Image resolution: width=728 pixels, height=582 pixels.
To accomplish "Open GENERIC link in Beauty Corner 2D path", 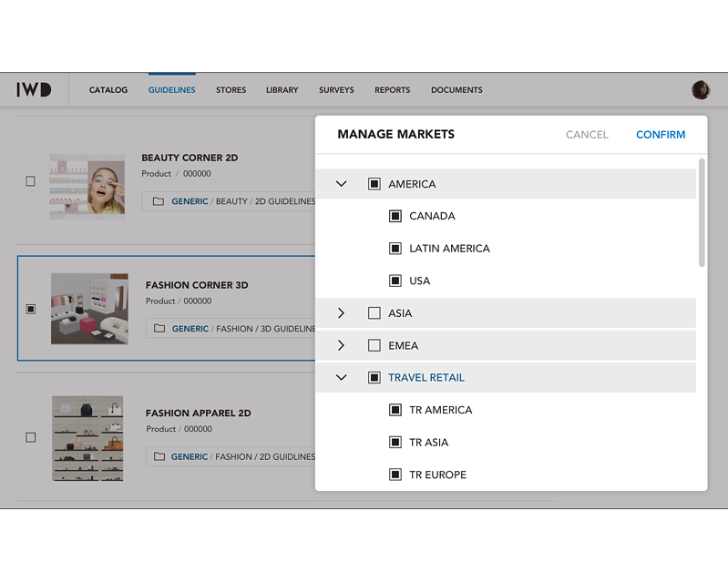I will click(190, 201).
